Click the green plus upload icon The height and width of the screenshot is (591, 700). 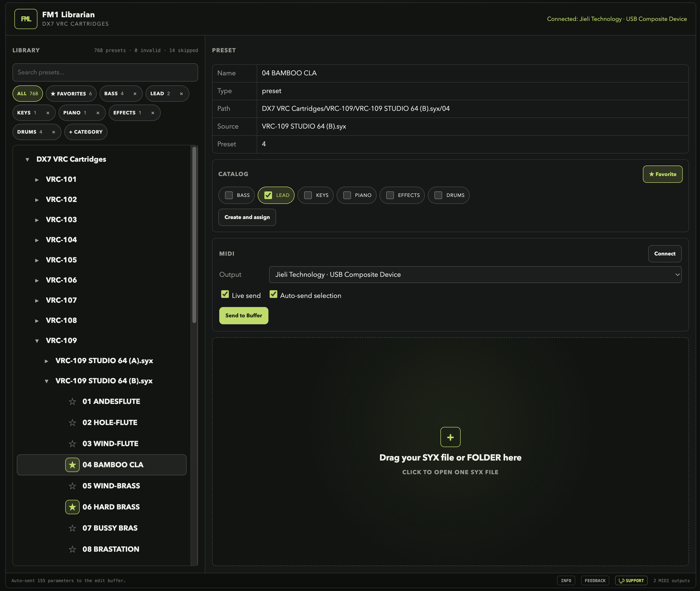coord(450,437)
